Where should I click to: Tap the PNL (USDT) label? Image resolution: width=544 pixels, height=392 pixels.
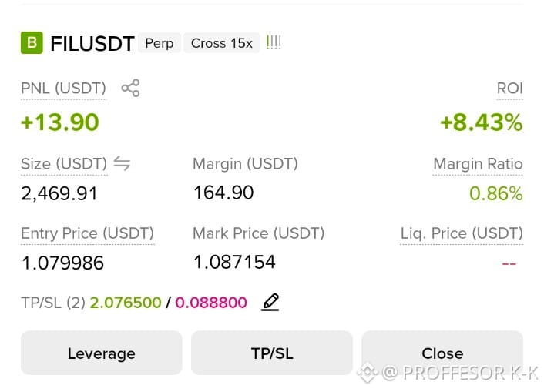[63, 89]
